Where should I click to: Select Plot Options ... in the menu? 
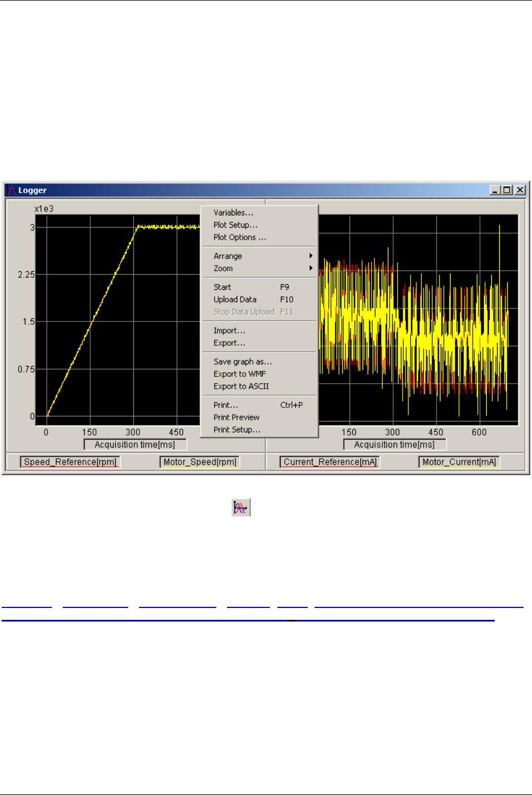(239, 237)
